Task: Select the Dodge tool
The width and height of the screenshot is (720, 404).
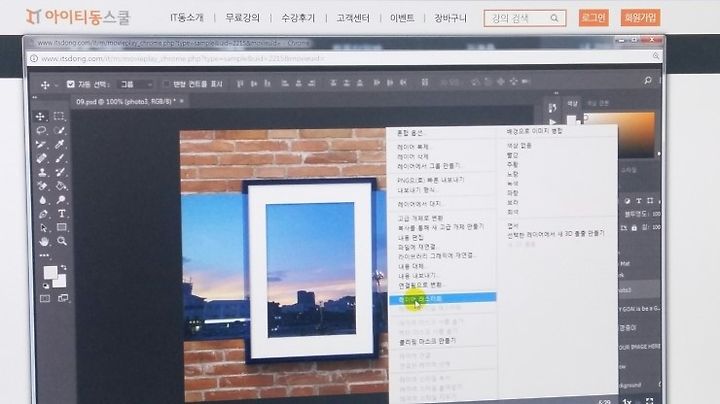Action: click(61, 200)
